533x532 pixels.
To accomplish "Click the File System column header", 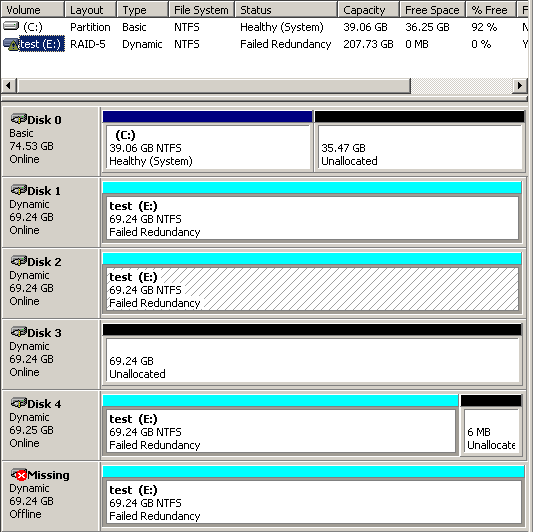I will [x=202, y=10].
